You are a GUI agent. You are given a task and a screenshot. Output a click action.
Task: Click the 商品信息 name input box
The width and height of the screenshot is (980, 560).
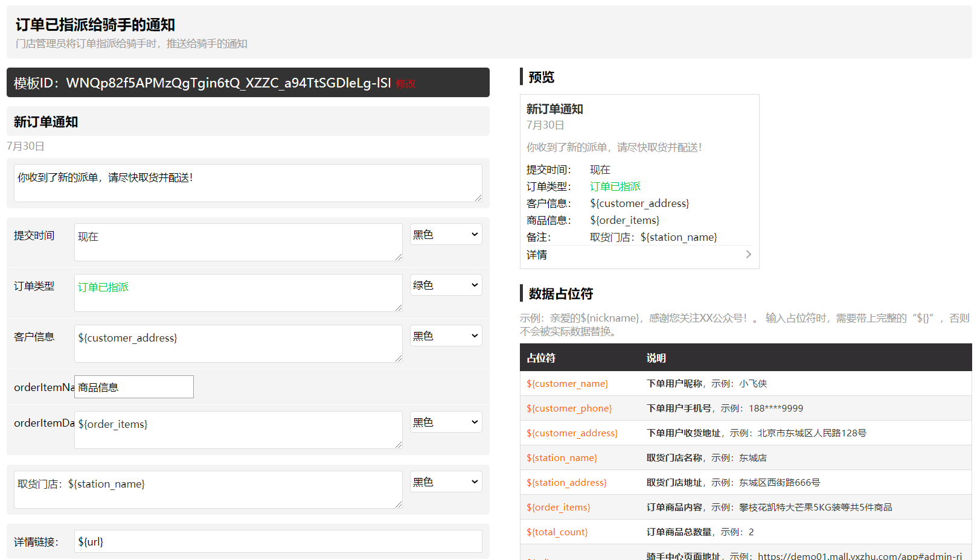click(134, 387)
